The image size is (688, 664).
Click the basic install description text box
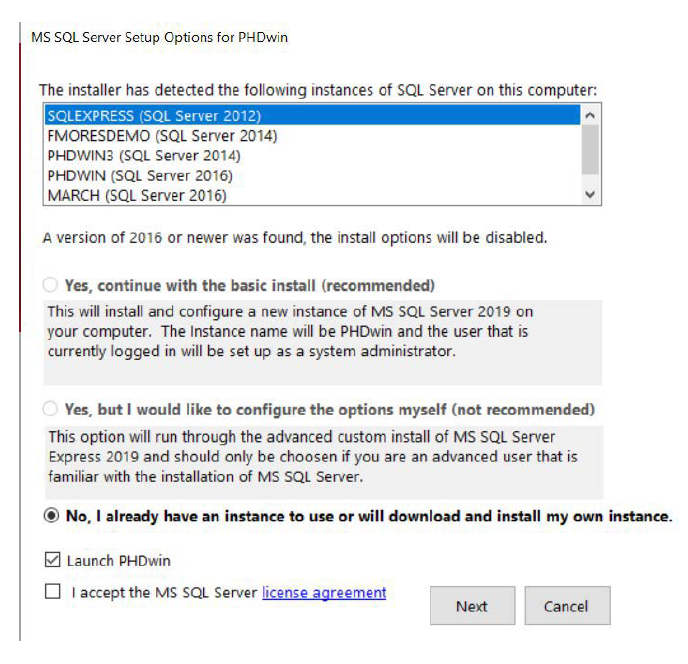[320, 342]
